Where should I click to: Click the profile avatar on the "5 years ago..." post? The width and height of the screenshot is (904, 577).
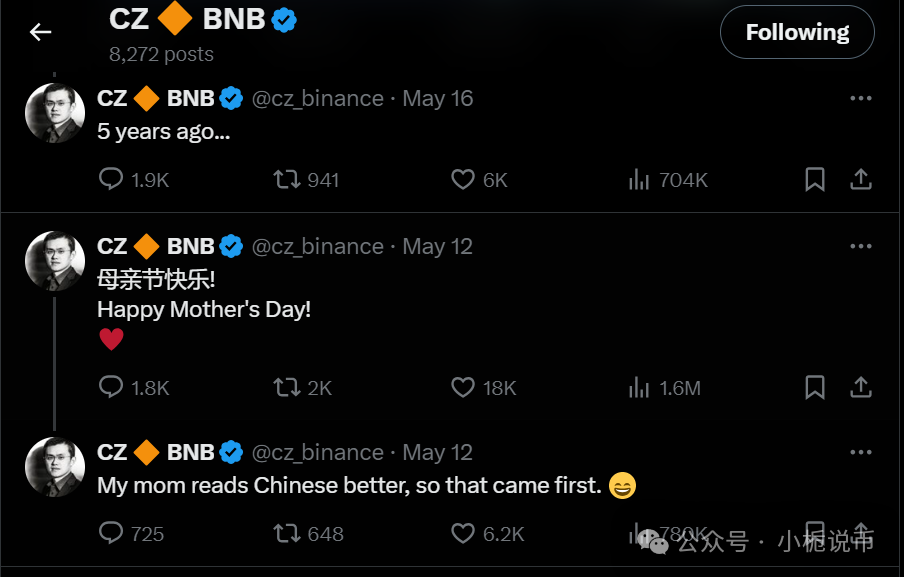pos(54,112)
